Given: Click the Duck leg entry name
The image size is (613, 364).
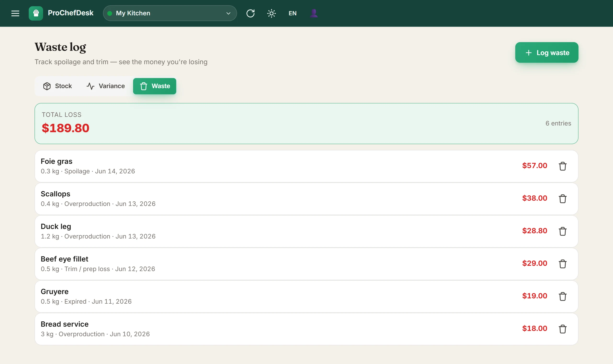Looking at the screenshot, I should coord(56,226).
